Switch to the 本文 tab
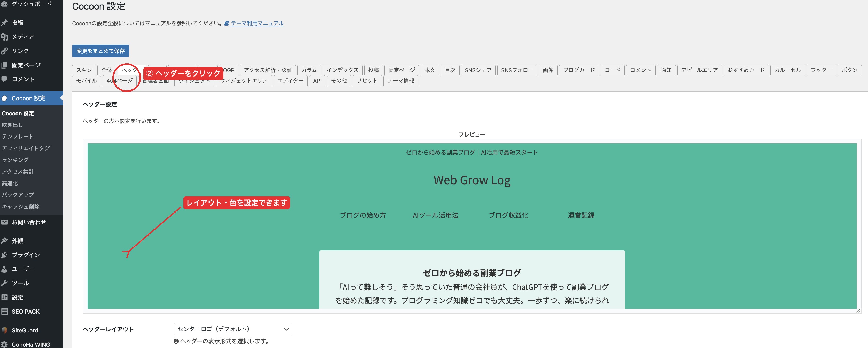 [x=430, y=70]
